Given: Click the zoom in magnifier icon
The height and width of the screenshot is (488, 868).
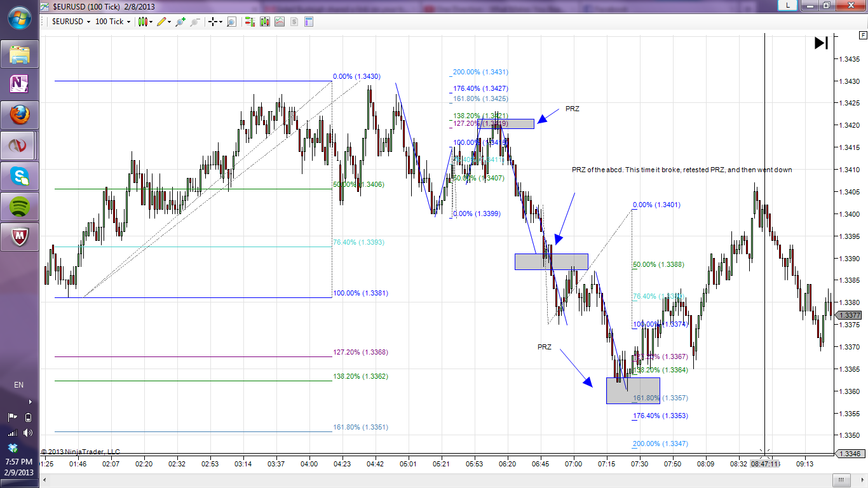Looking at the screenshot, I should click(180, 22).
